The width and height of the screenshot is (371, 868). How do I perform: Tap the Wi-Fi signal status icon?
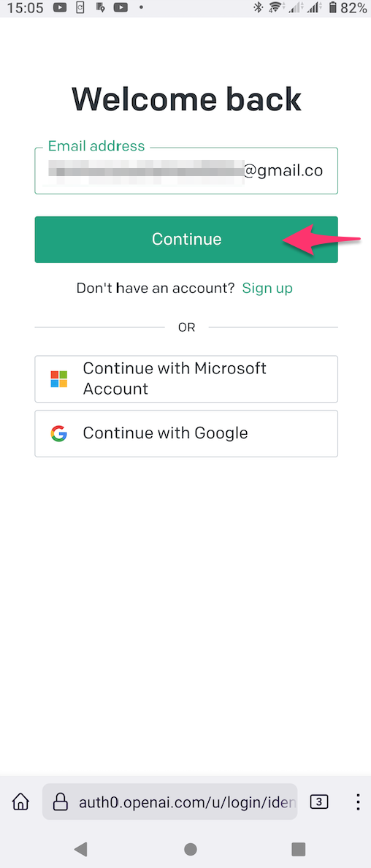click(275, 8)
